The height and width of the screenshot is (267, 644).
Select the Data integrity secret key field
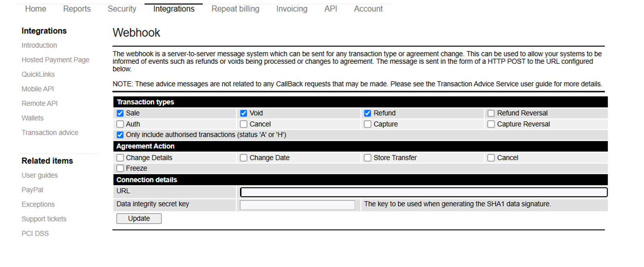click(x=297, y=205)
